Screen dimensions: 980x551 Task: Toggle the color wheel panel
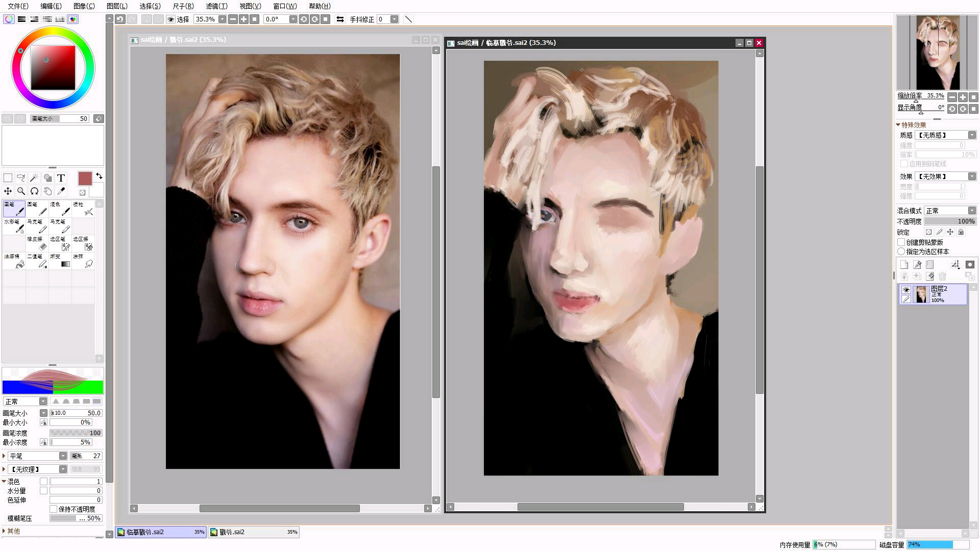[9, 19]
